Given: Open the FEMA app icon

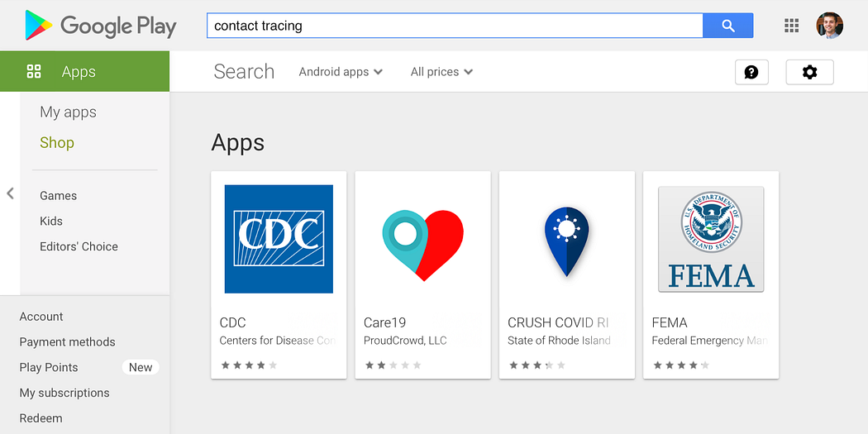Looking at the screenshot, I should point(711,239).
